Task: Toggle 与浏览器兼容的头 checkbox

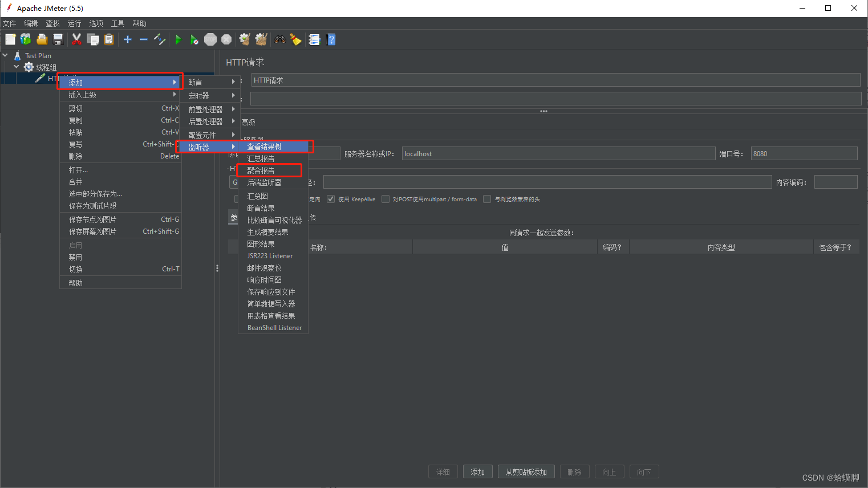Action: 487,199
